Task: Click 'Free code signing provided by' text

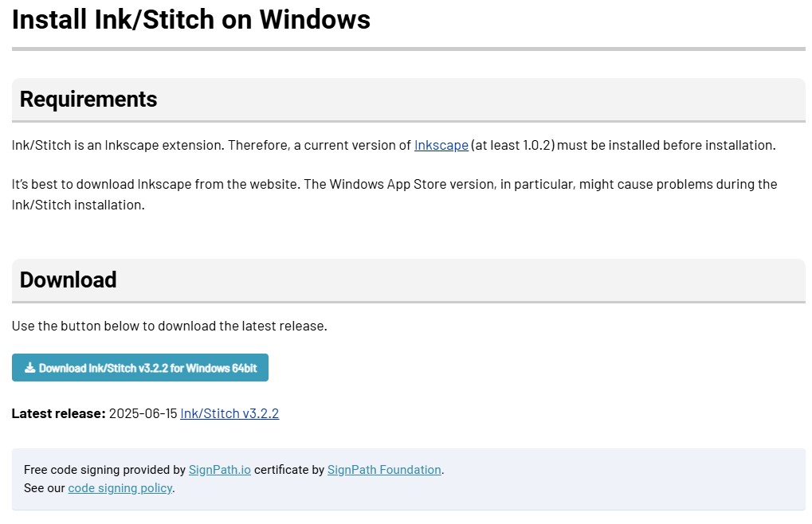Action: tap(104, 470)
